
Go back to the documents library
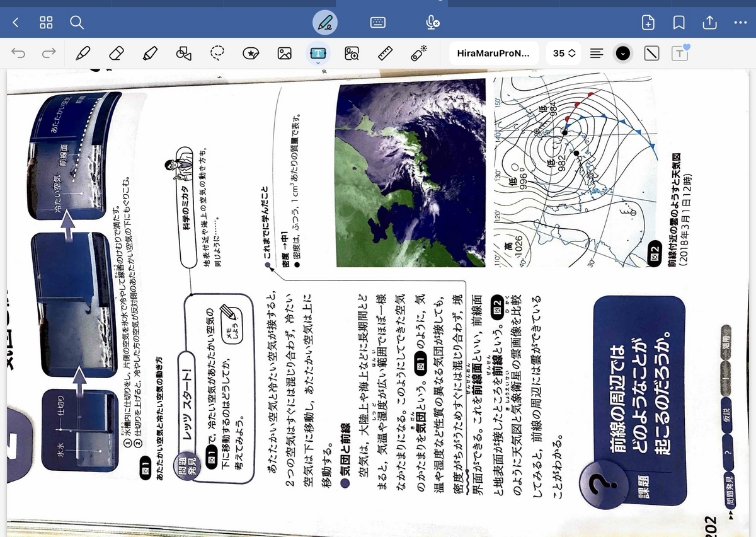click(16, 23)
